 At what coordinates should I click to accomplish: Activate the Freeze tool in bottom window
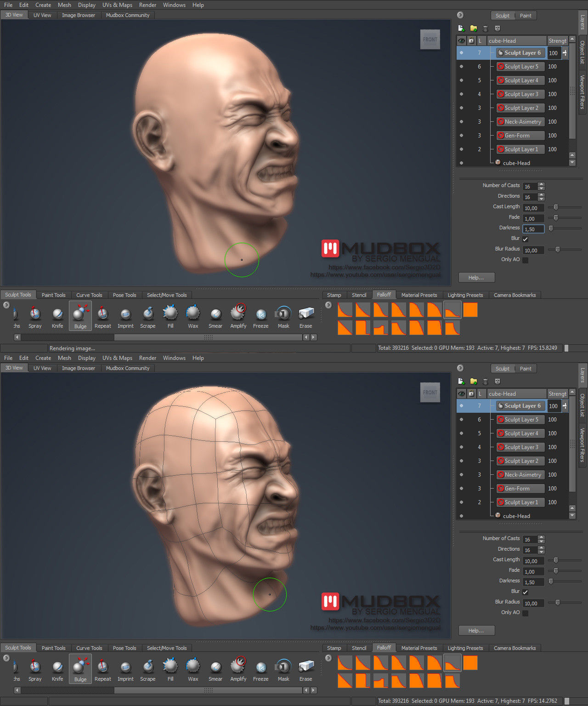click(260, 670)
